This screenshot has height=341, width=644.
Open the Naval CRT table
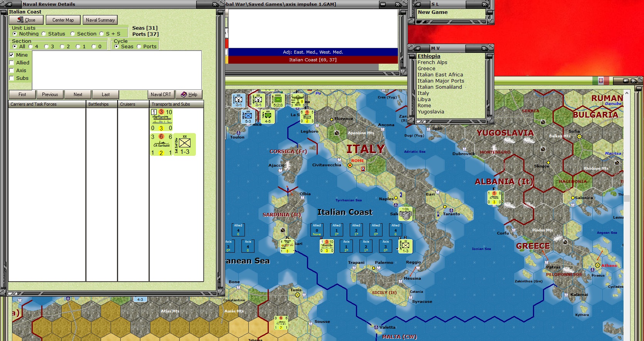click(x=161, y=95)
